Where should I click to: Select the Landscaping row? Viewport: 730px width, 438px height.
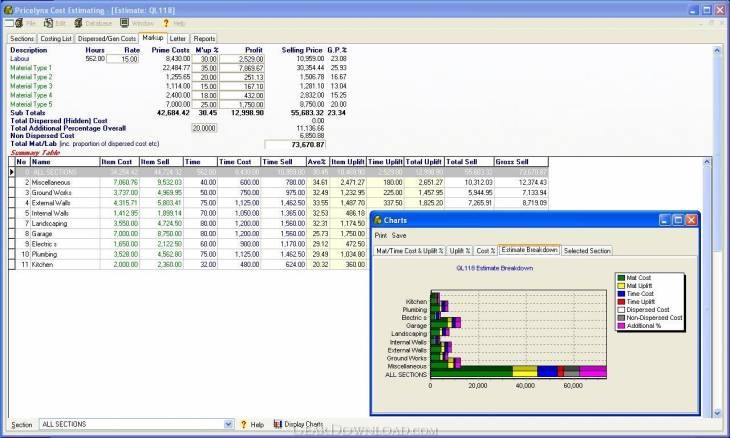(x=189, y=223)
